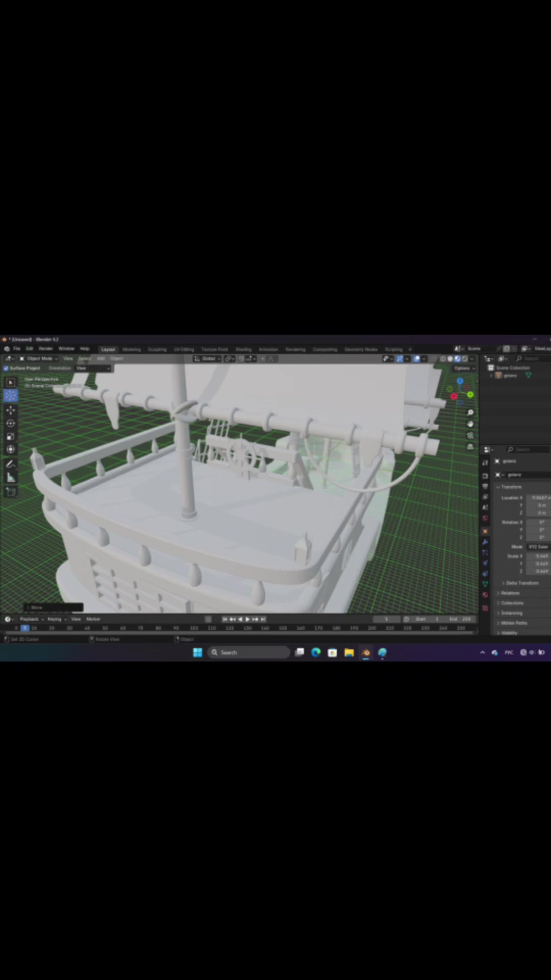Expand the Delta Transform panel

coord(521,583)
